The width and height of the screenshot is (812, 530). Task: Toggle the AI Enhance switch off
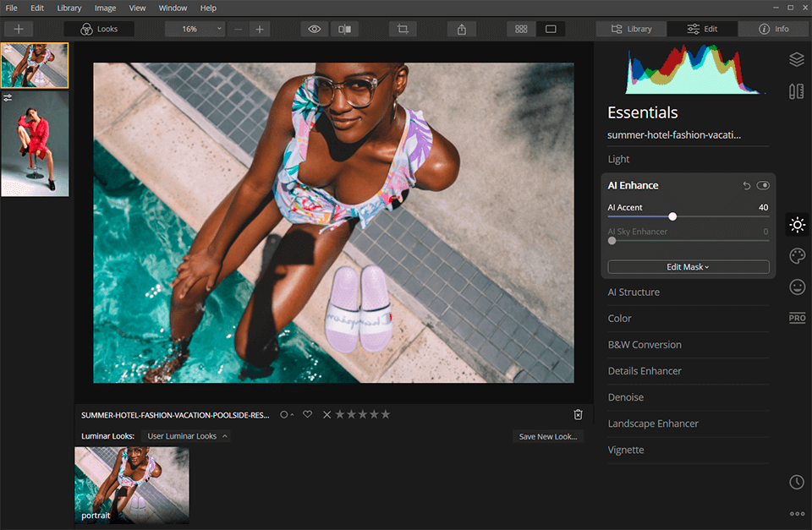tap(763, 185)
